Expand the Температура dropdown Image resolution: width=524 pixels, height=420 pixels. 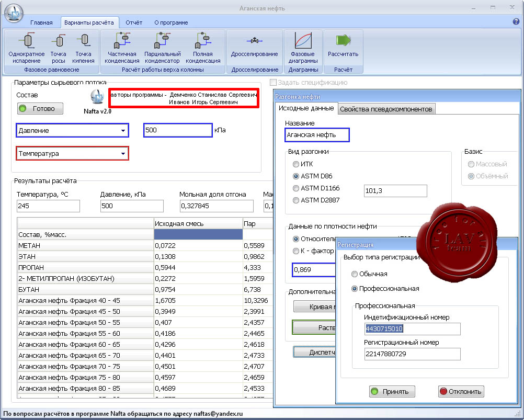point(123,154)
